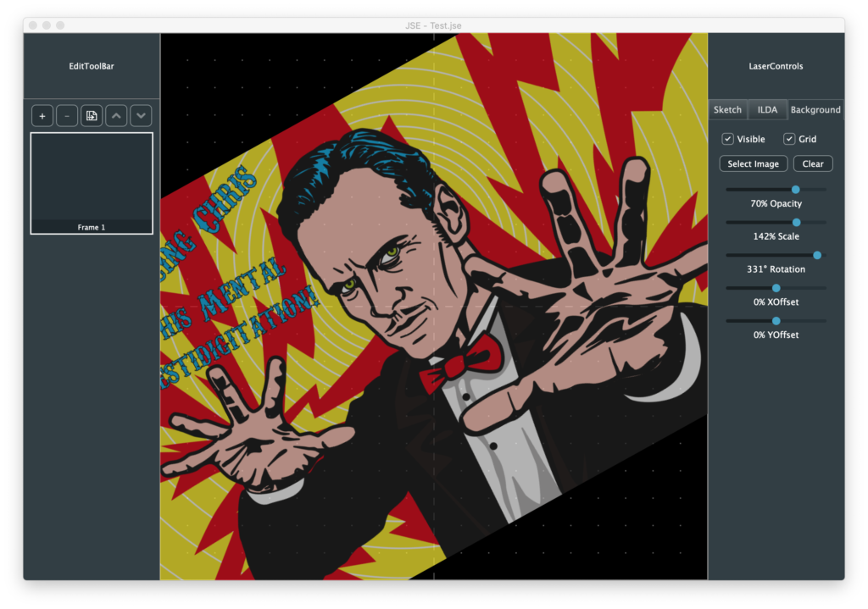The width and height of the screenshot is (868, 609).
Task: Remove the frame with minus button
Action: (x=67, y=116)
